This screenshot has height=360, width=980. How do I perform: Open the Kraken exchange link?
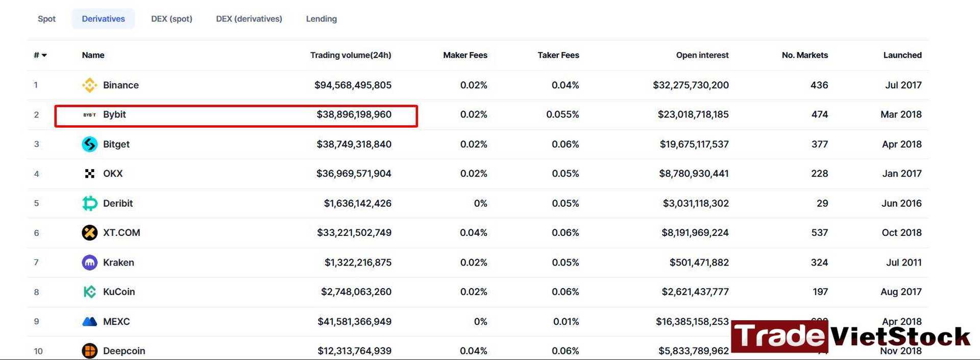click(x=118, y=262)
